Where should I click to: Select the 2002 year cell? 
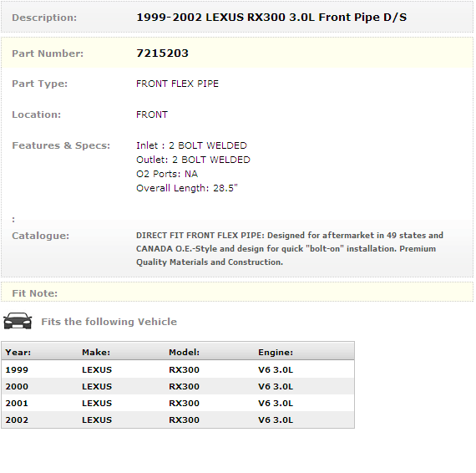(x=17, y=420)
